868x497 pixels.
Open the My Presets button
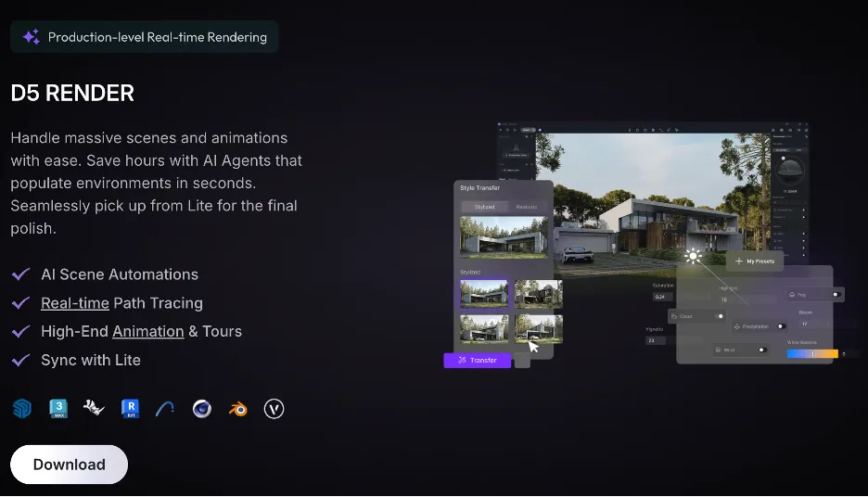click(755, 261)
